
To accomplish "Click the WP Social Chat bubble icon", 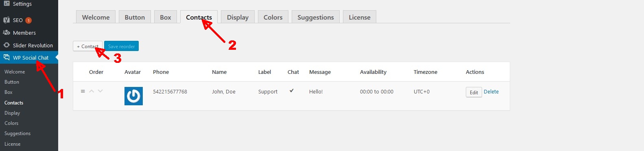I will [x=7, y=58].
